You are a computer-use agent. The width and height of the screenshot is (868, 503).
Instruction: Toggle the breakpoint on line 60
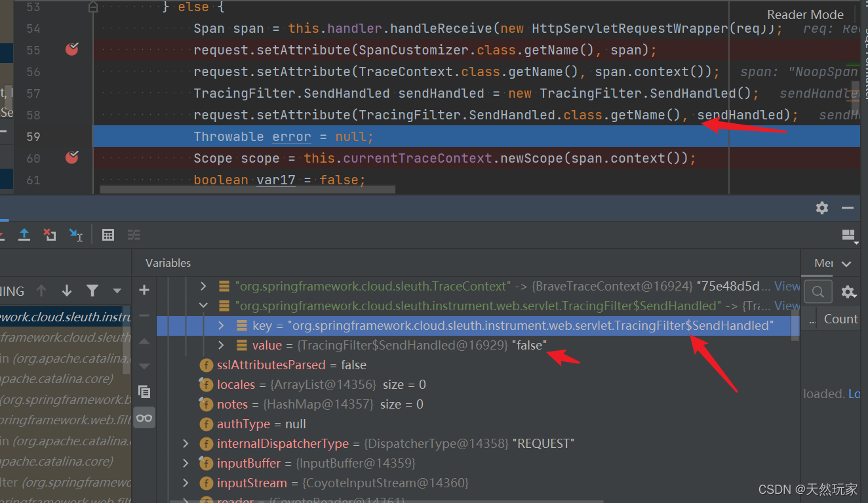72,157
